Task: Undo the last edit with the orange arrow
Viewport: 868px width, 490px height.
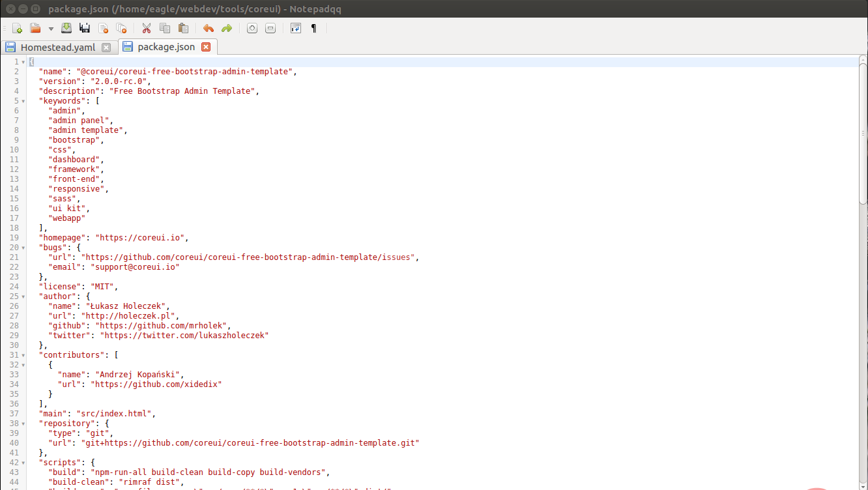Action: pyautogui.click(x=209, y=29)
